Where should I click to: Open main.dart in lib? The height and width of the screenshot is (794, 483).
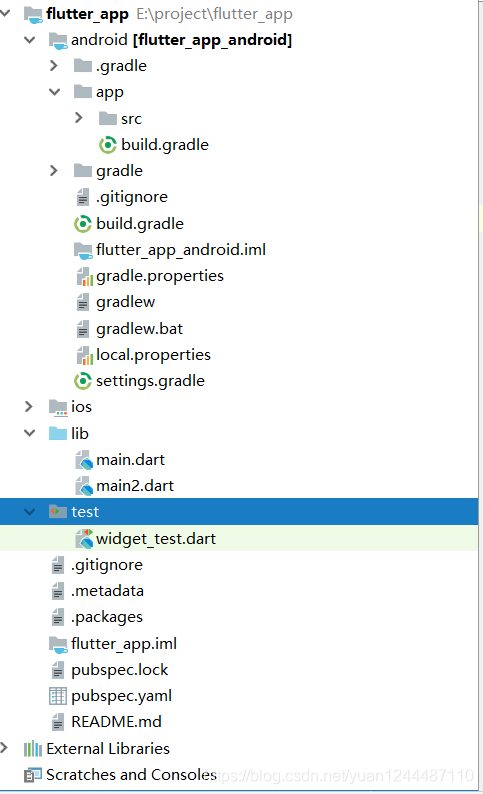(131, 460)
